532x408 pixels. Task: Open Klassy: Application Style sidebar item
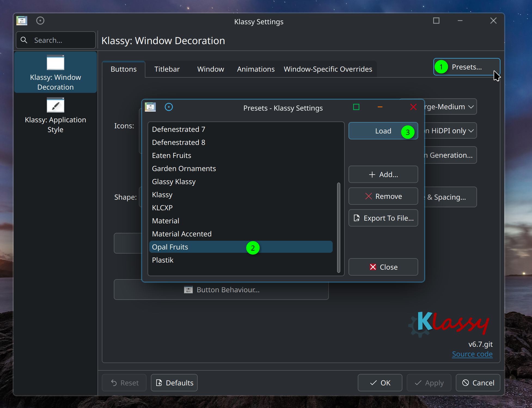tap(56, 115)
